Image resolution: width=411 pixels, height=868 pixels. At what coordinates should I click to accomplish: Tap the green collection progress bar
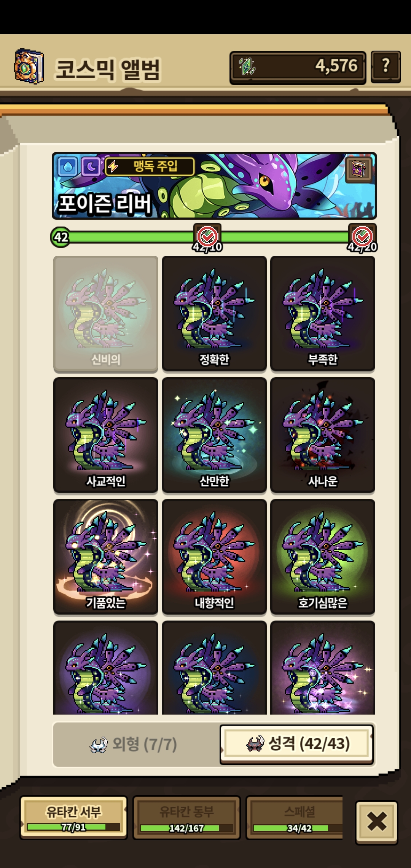(x=213, y=237)
